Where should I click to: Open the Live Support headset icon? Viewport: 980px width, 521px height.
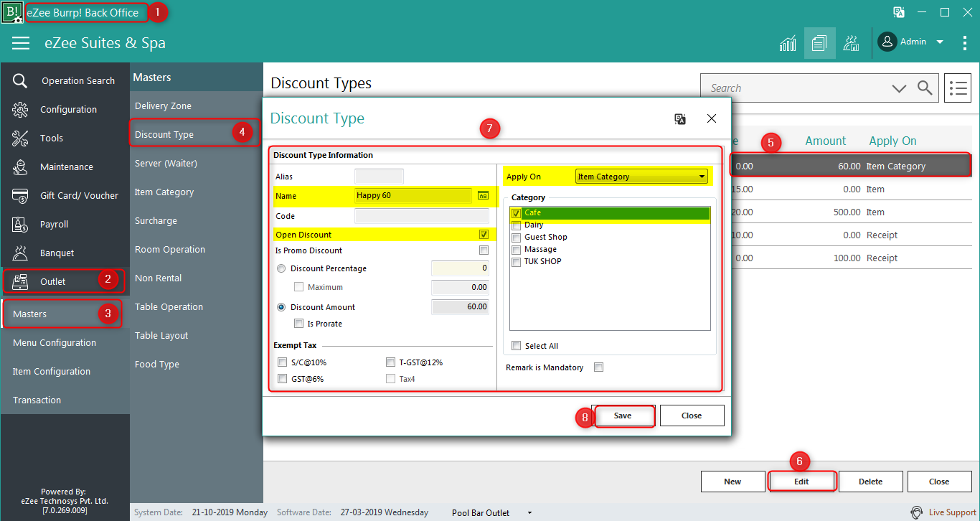tap(916, 512)
